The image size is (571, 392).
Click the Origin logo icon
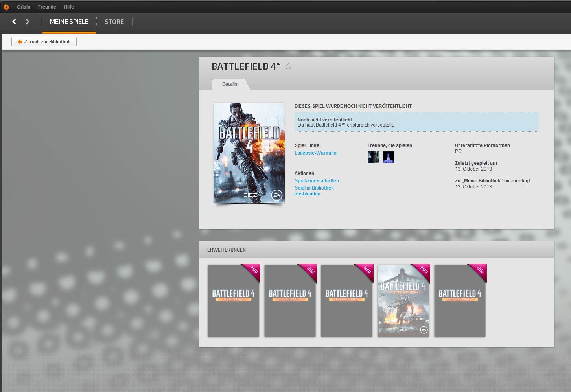[6, 7]
